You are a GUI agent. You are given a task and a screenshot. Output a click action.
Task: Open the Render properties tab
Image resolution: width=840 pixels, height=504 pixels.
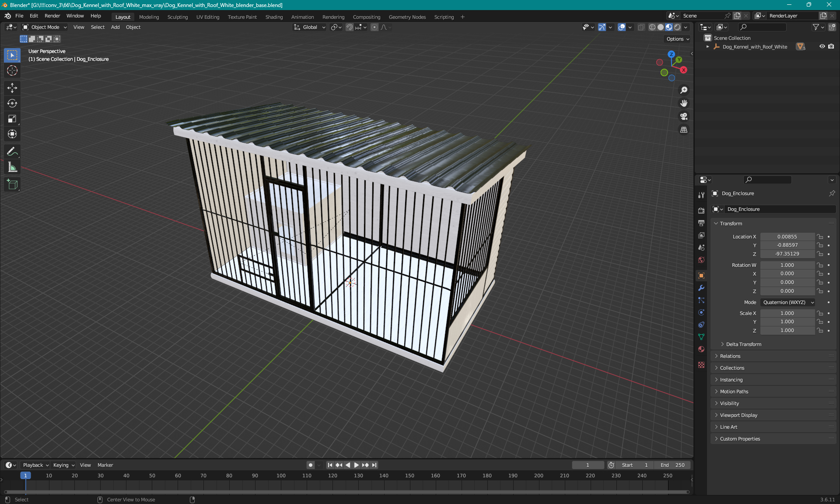point(701,210)
